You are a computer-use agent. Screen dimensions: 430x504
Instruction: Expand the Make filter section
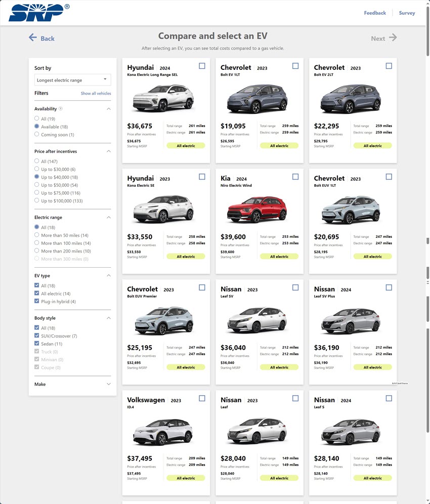pyautogui.click(x=108, y=384)
